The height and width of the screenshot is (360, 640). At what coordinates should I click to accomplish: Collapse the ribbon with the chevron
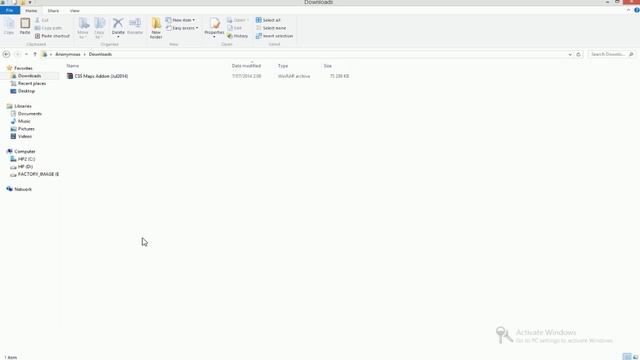click(629, 10)
